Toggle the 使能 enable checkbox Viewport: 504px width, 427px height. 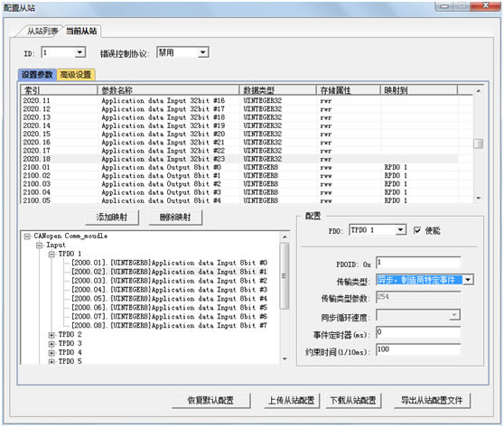(x=417, y=230)
